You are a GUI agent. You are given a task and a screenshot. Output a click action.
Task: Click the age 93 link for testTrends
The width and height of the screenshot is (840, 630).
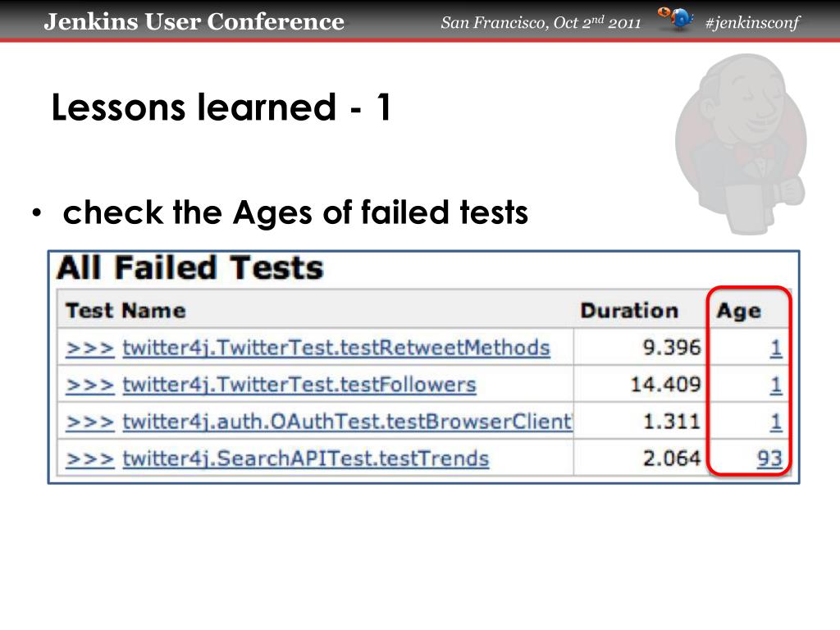click(769, 459)
